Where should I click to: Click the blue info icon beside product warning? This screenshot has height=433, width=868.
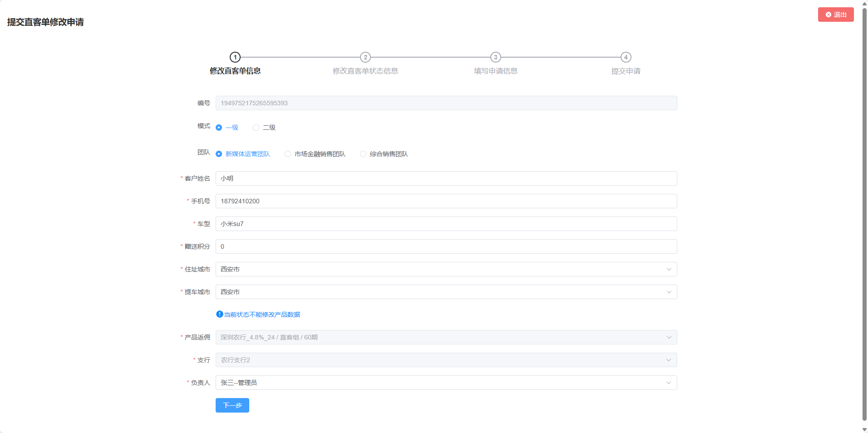(220, 314)
